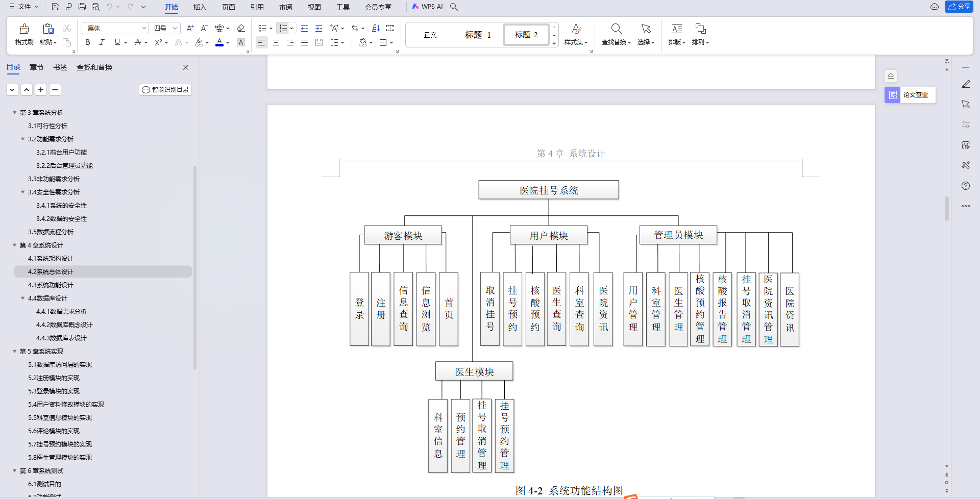Viewport: 980px width, 499px height.
Task: Collapse the 第 4 章系统设计 tree entry
Action: (14, 245)
